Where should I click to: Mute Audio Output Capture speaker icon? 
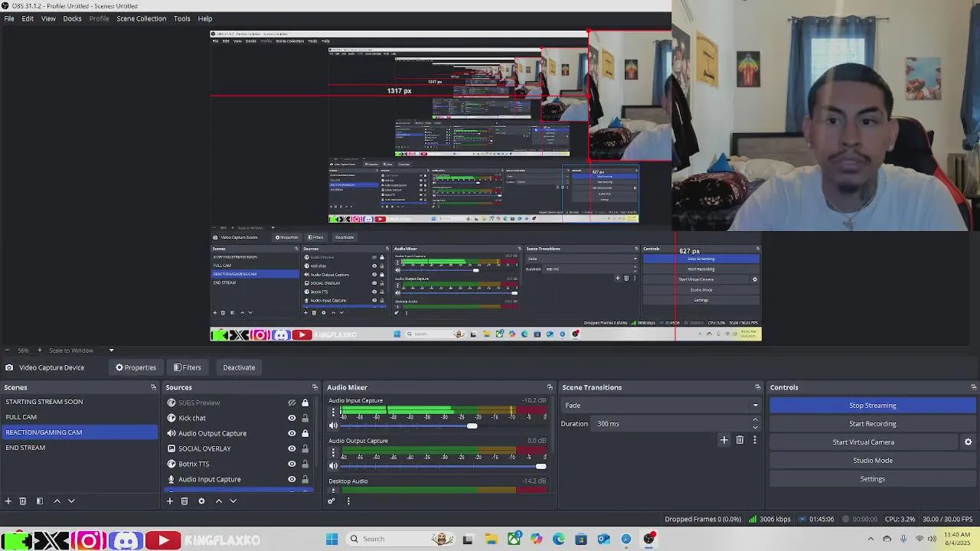coord(333,466)
